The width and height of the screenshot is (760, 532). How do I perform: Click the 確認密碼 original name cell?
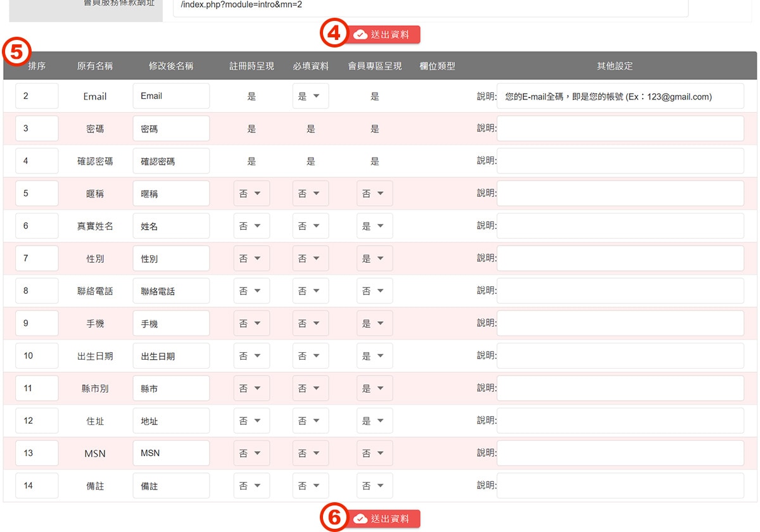tap(95, 161)
